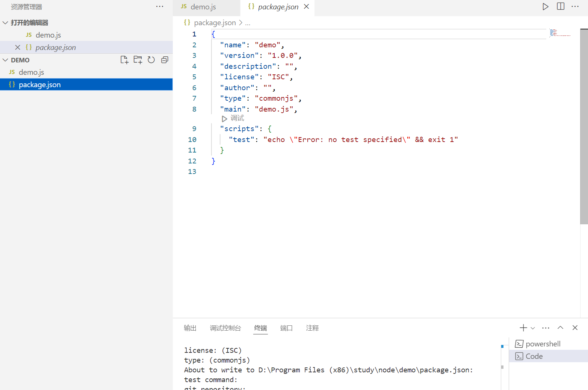Open demo.js from open editors list
The width and height of the screenshot is (588, 390).
86,35
